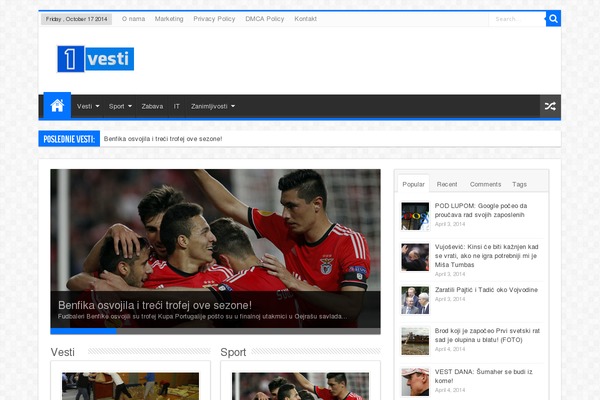This screenshot has width=600, height=400.
Task: Switch to the Tags tab
Action: (x=519, y=184)
